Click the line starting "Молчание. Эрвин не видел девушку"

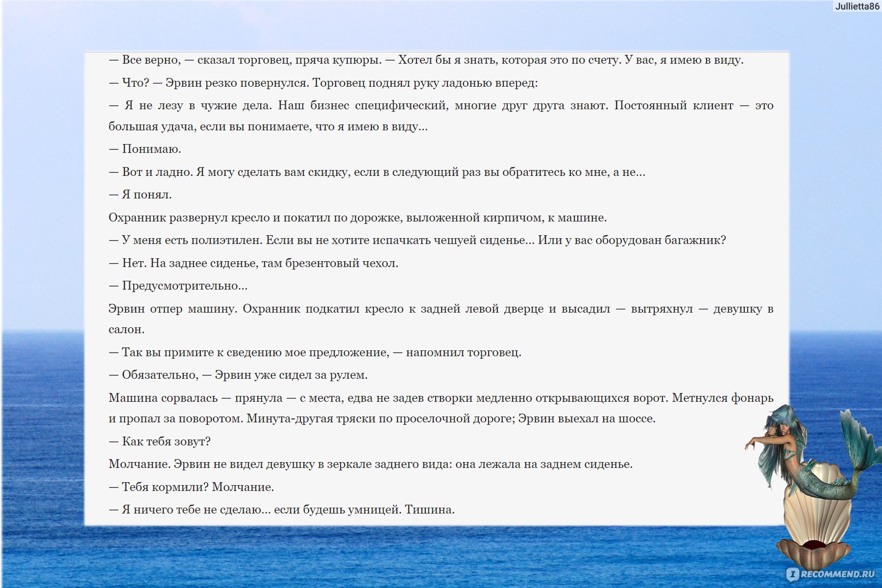point(370,464)
